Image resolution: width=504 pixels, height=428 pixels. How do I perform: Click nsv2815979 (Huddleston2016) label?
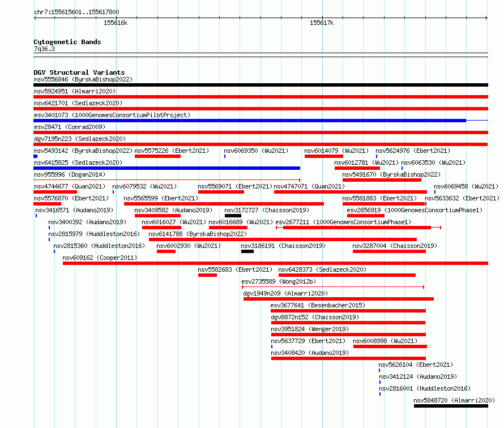tap(94, 234)
